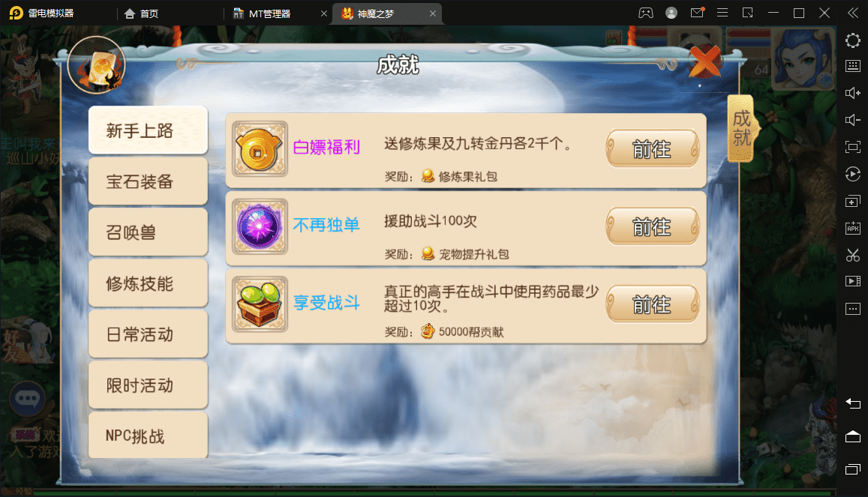Screen dimensions: 868x497
Task: Click 前往 for 享受战斗 achievement
Action: click(652, 304)
